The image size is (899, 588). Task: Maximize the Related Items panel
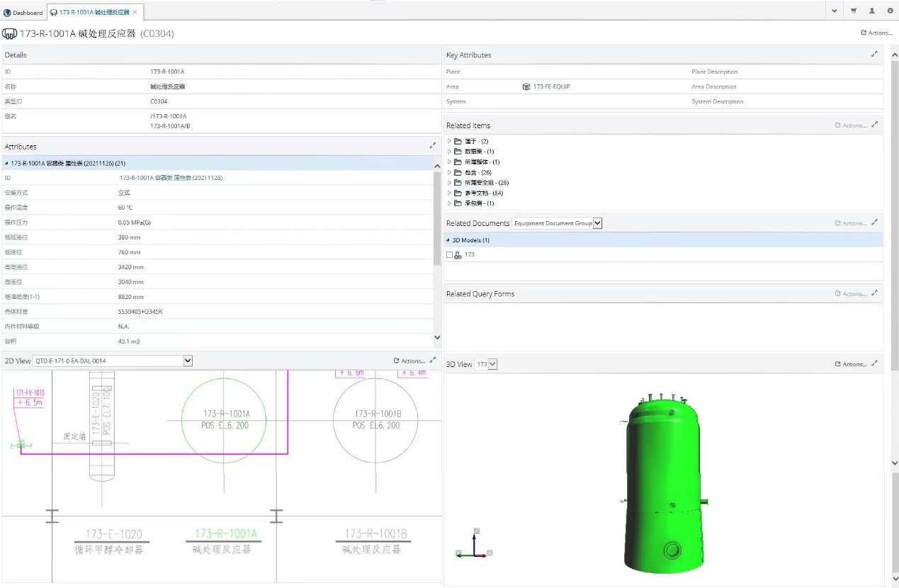pos(875,125)
